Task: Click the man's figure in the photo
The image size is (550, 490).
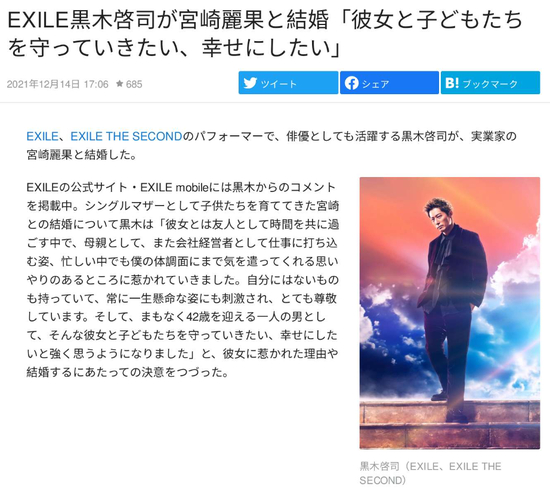Action: click(451, 309)
